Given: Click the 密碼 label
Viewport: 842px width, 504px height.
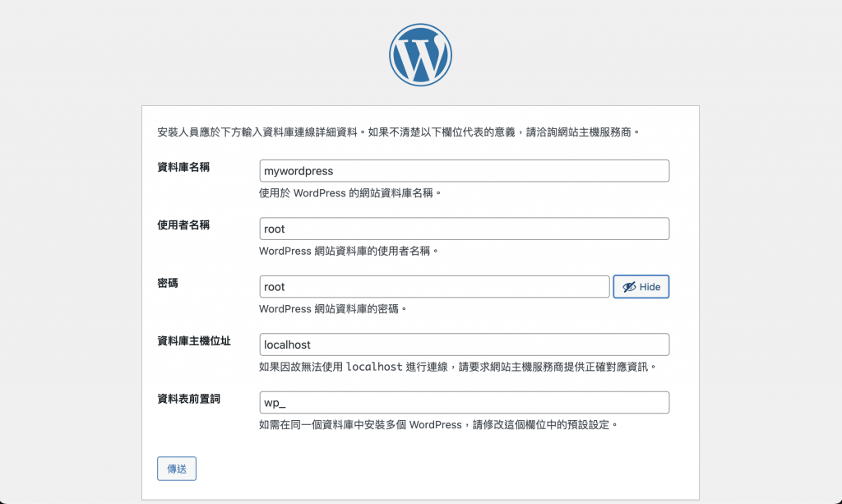Looking at the screenshot, I should pyautogui.click(x=168, y=284).
